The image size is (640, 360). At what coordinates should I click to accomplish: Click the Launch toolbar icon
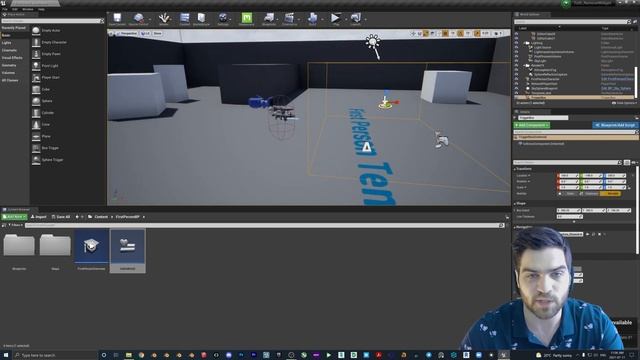pos(356,19)
